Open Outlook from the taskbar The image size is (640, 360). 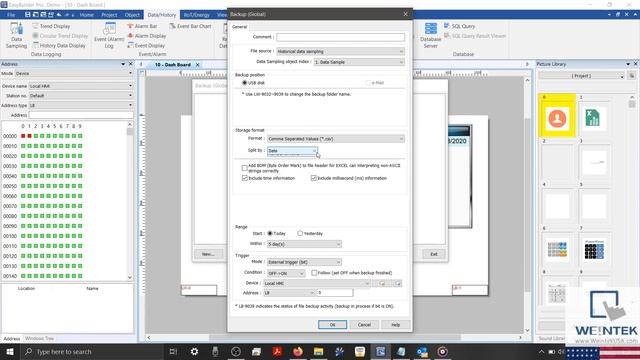(x=422, y=351)
